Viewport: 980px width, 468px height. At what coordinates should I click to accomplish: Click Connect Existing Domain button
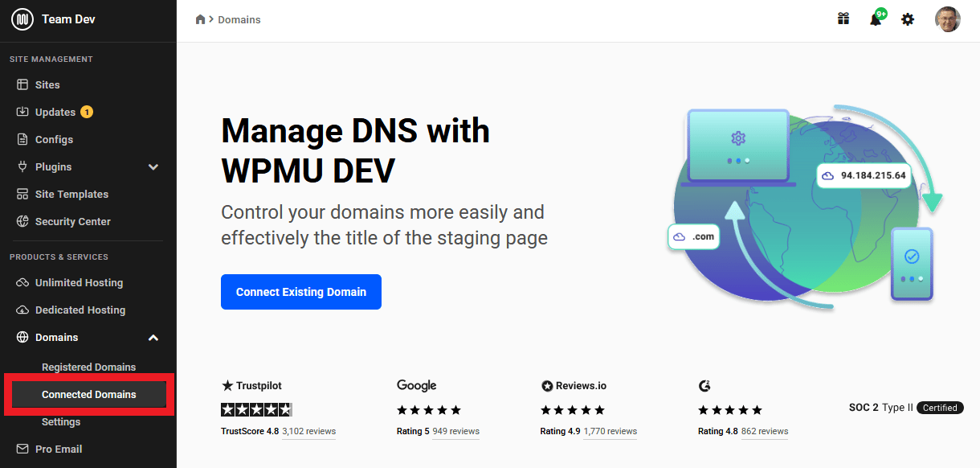pos(301,292)
